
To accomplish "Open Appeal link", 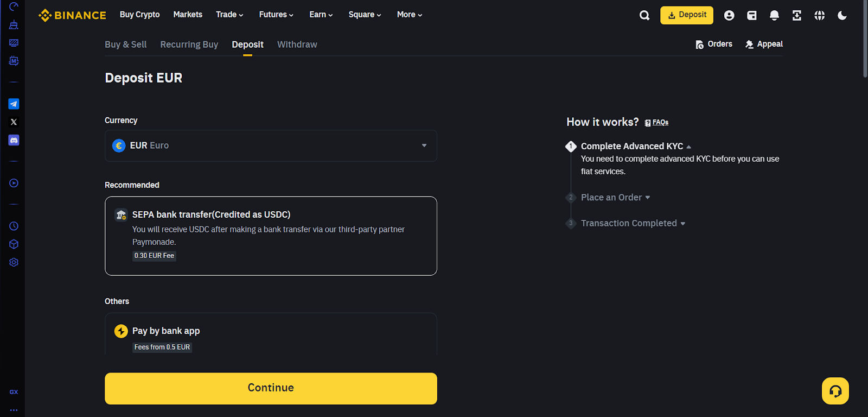I will 764,44.
